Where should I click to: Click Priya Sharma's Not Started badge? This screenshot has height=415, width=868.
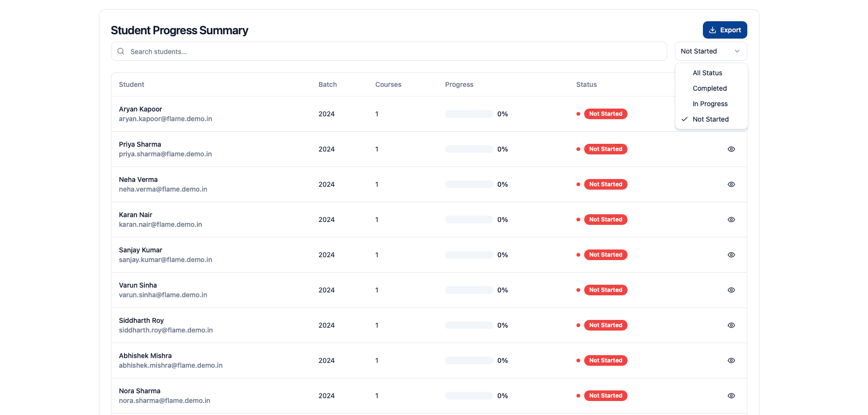[605, 149]
